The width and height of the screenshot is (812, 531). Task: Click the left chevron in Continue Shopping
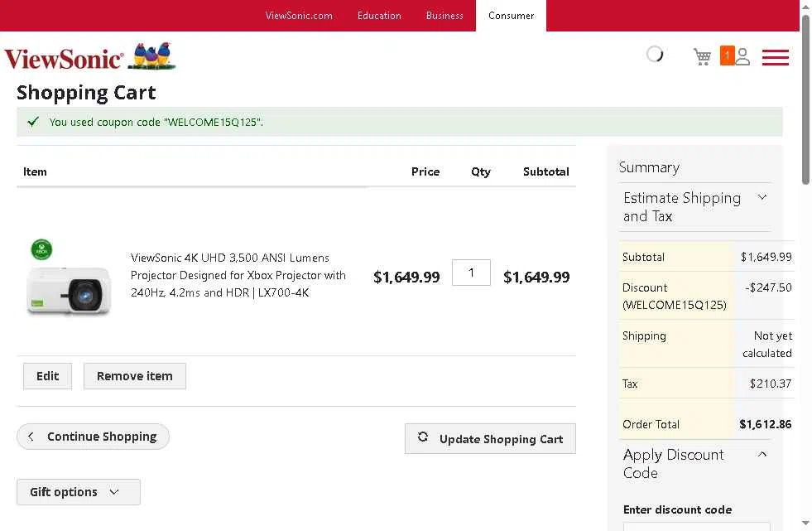tap(31, 437)
